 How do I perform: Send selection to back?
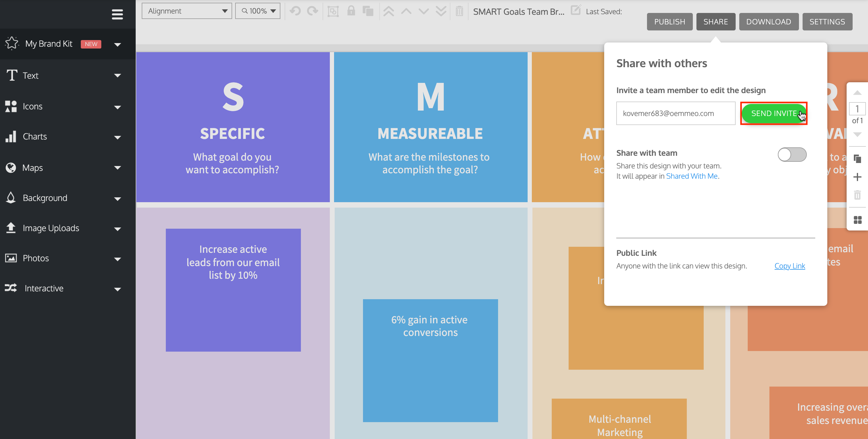click(x=441, y=11)
